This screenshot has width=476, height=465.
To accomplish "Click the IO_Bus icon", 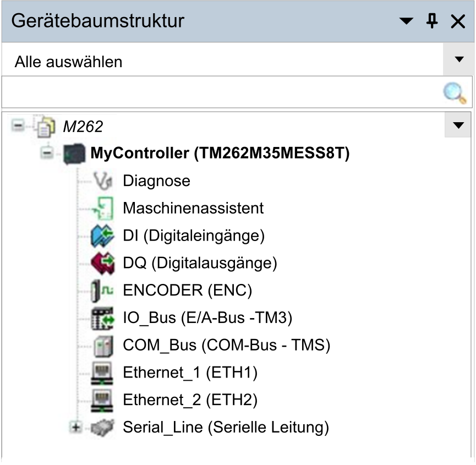I will [x=102, y=318].
